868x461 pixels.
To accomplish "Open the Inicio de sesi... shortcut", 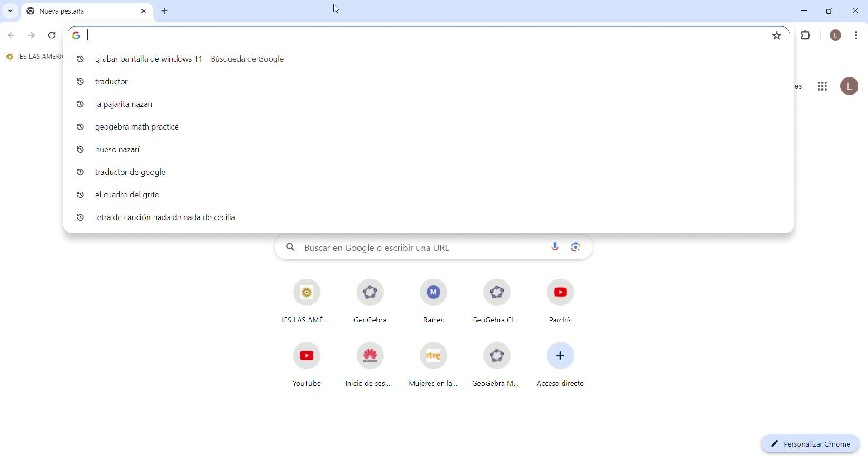I will (x=370, y=365).
